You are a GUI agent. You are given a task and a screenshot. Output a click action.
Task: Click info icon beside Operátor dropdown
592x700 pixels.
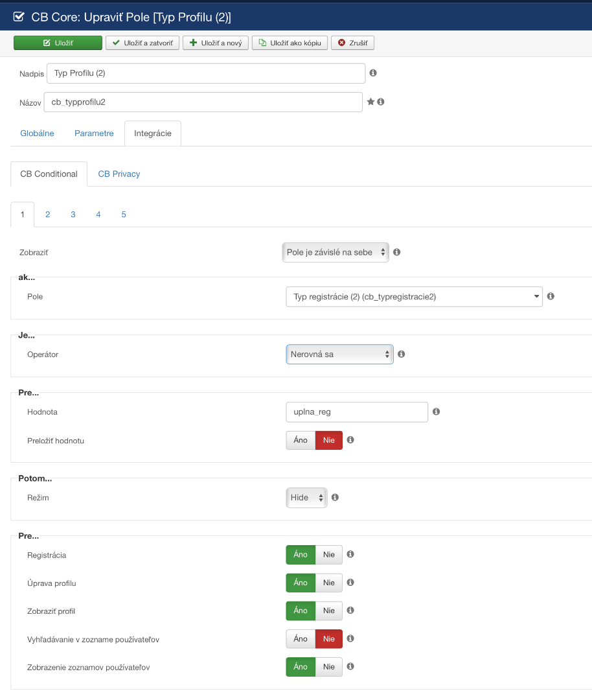(401, 354)
